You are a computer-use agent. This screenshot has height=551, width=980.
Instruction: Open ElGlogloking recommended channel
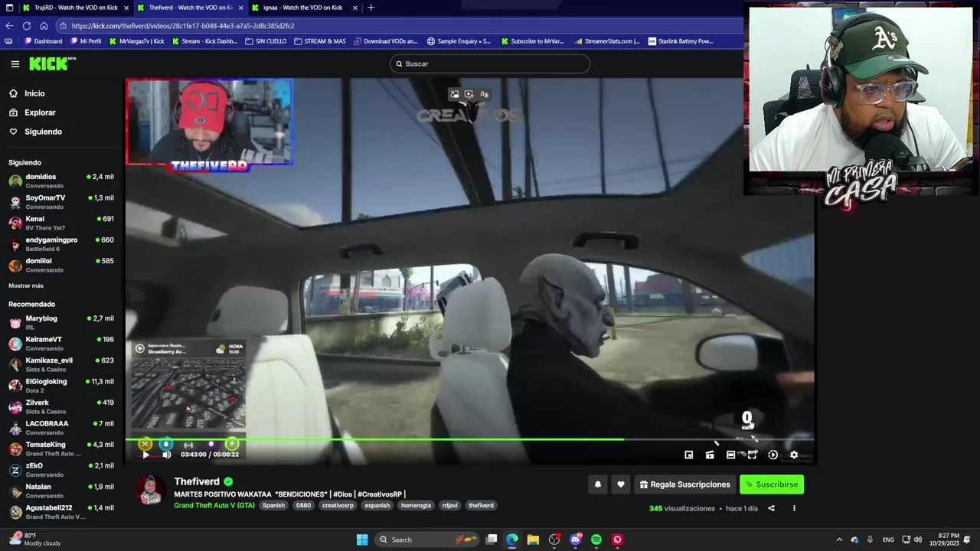tap(61, 386)
